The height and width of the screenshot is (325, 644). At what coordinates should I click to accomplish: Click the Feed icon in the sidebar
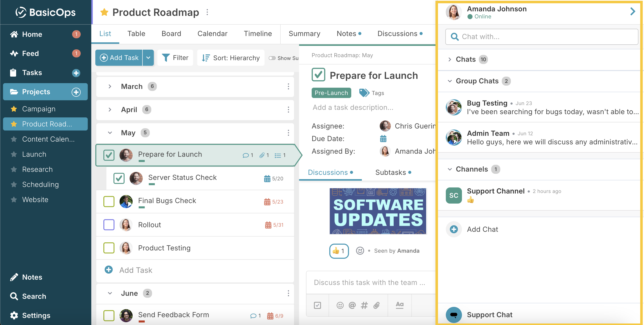coord(14,53)
